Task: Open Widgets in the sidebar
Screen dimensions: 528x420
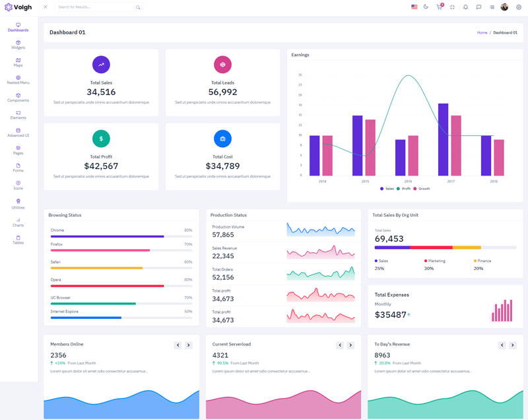Action: click(18, 45)
